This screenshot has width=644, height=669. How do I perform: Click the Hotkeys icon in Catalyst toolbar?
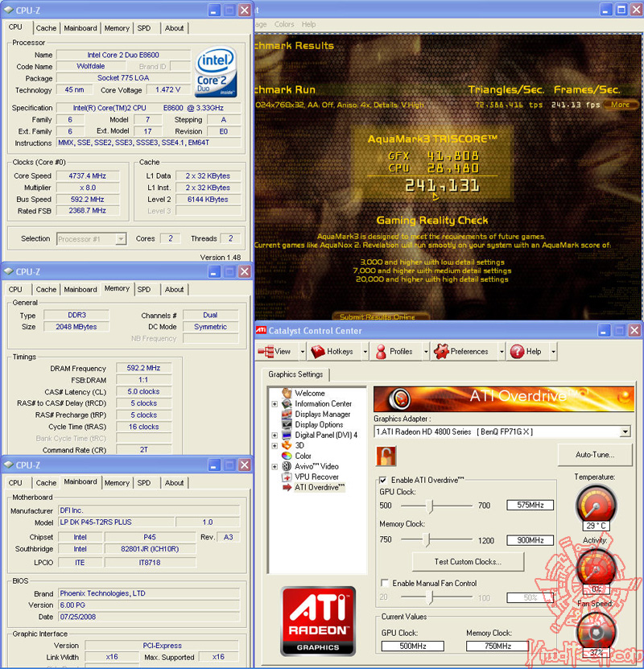pyautogui.click(x=318, y=352)
